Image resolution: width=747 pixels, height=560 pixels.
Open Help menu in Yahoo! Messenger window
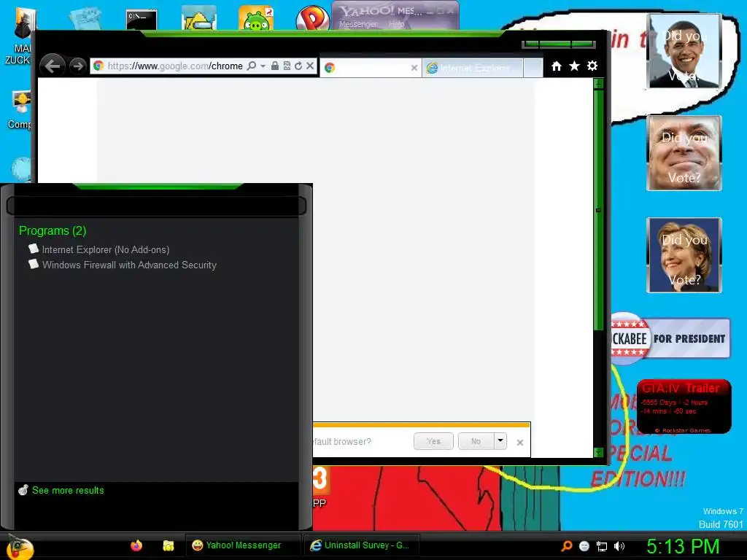(396, 24)
